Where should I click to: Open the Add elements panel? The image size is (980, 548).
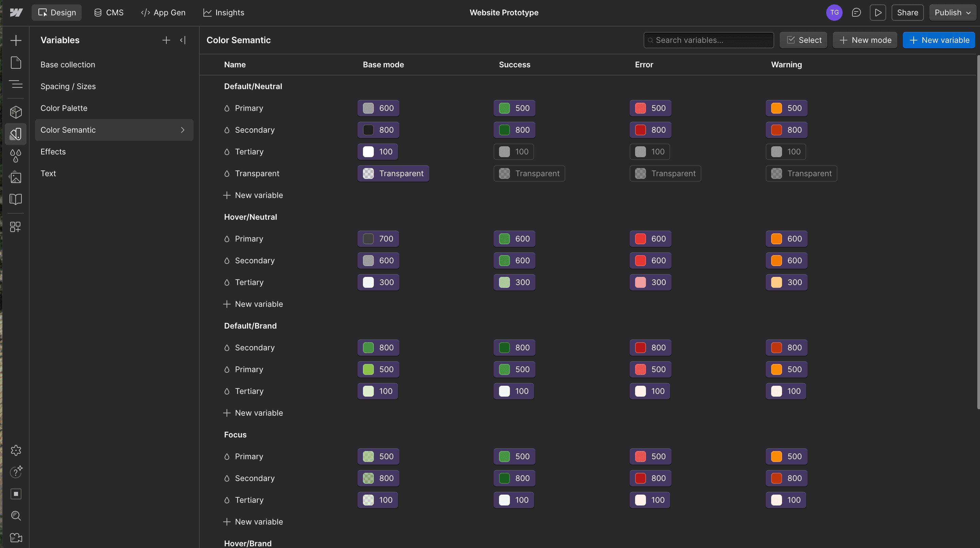[x=16, y=40]
